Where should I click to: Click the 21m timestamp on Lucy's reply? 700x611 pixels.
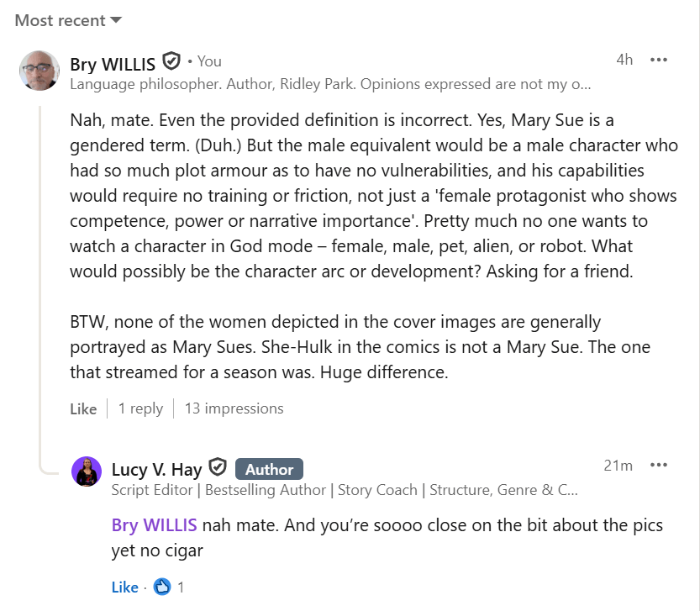pos(618,466)
